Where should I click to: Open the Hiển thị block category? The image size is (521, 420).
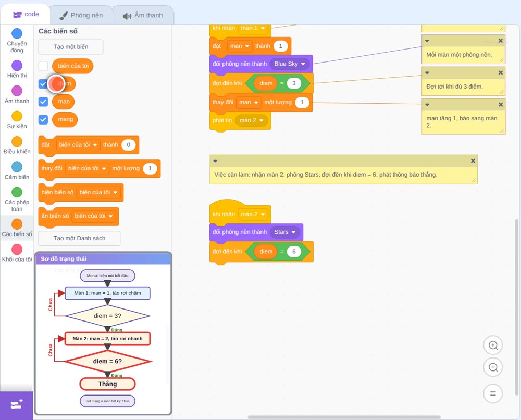point(17,69)
